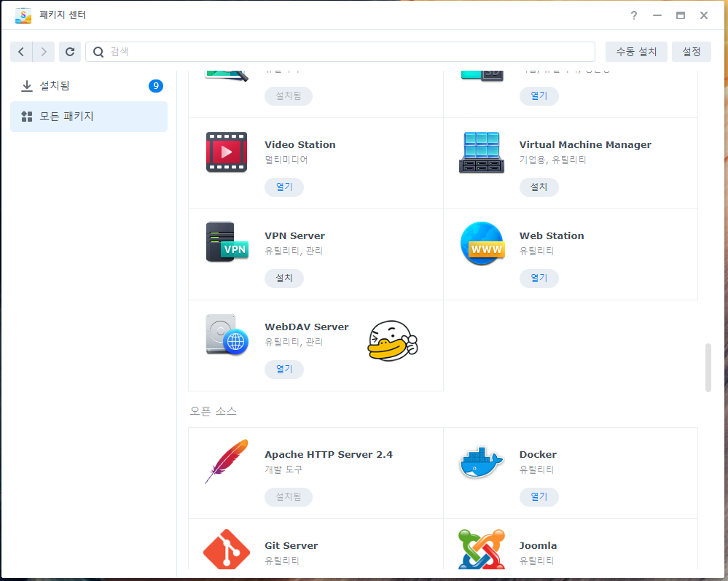Open Docker with its 열기 button

[x=539, y=497]
